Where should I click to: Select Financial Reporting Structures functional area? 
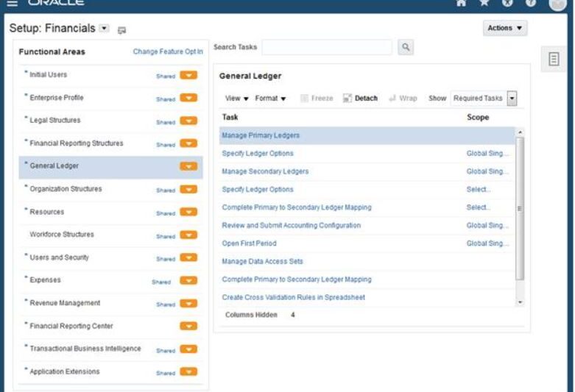(77, 143)
